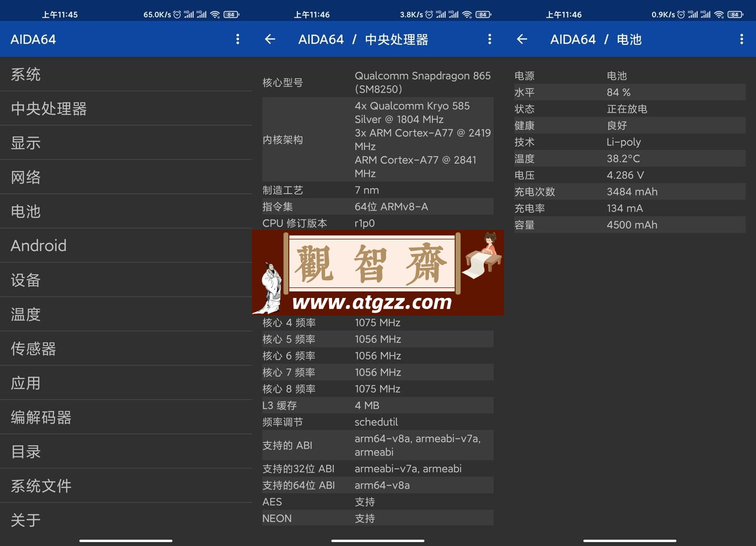Viewport: 756px width, 546px height.
Task: Open the 系统 category
Action: [x=126, y=75]
